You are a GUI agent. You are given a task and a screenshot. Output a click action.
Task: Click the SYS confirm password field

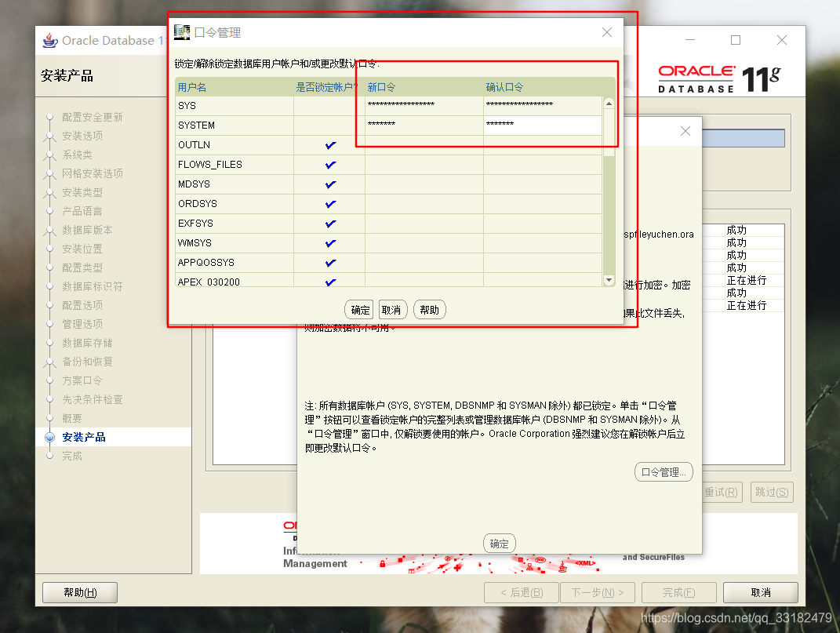click(543, 106)
